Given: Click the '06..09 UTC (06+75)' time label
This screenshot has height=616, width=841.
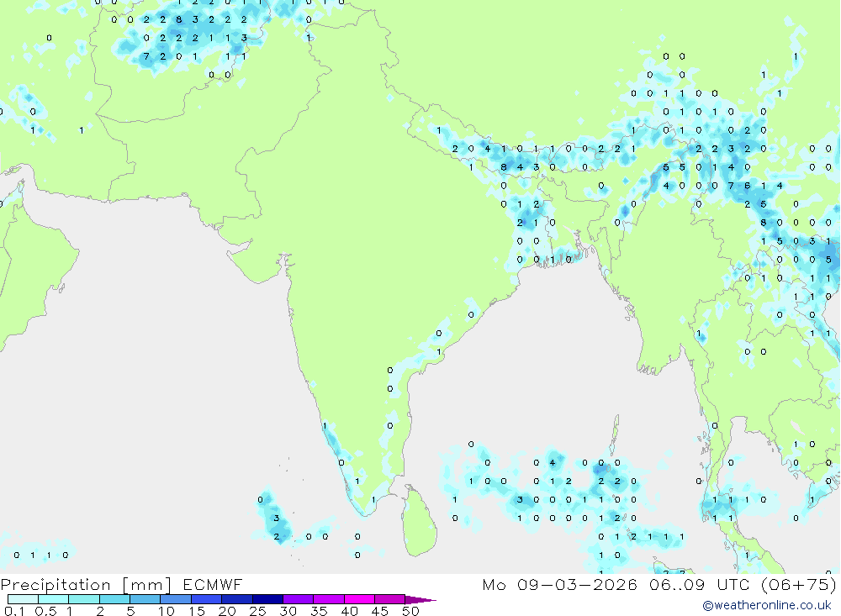Looking at the screenshot, I should coord(743,584).
